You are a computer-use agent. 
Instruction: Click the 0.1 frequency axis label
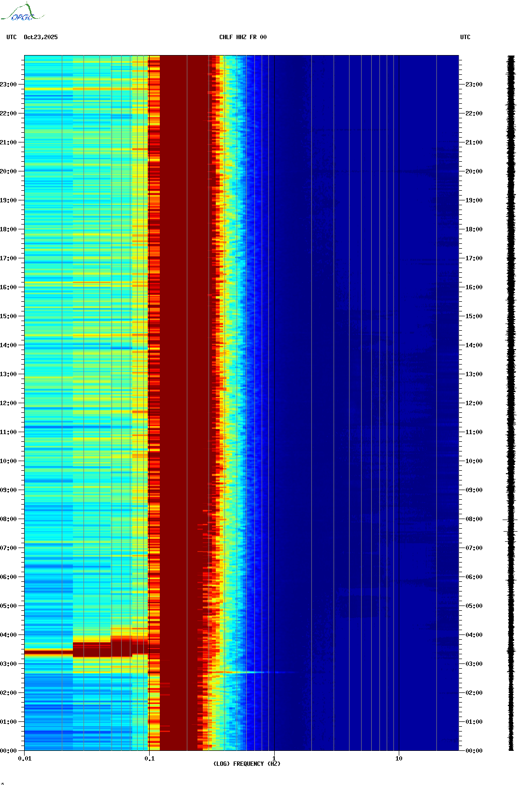[149, 759]
